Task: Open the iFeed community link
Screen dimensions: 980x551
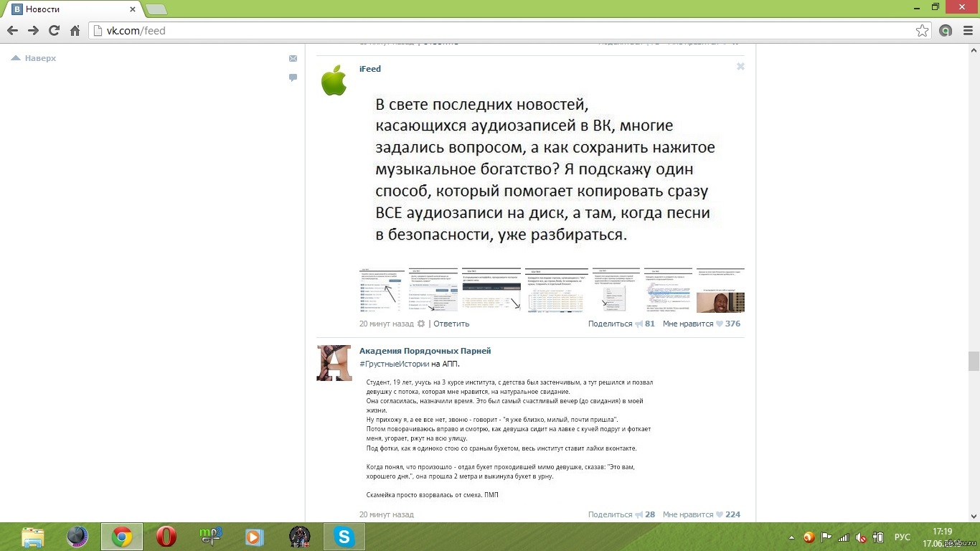Action: 370,69
